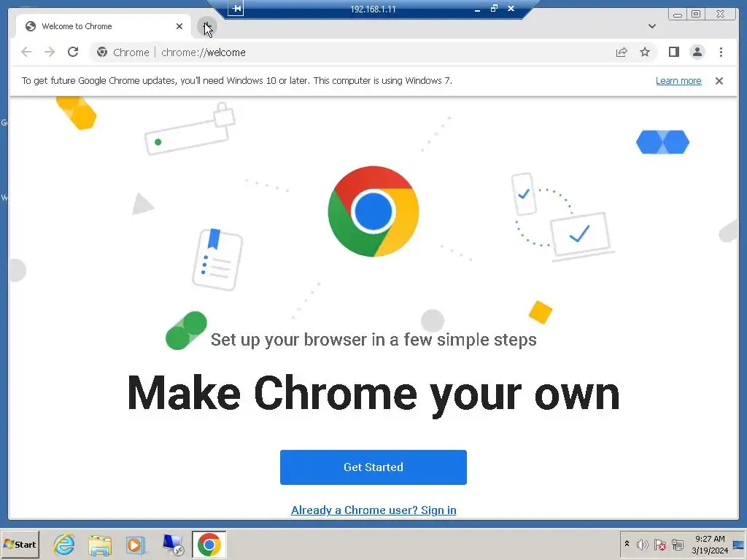Viewport: 747px width, 560px height.
Task: Open the volume speaker tray icon
Action: click(x=642, y=544)
